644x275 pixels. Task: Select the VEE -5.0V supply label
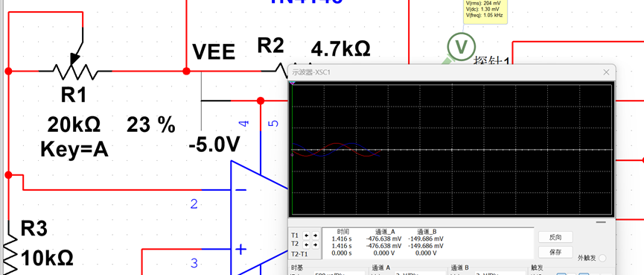[x=214, y=144]
